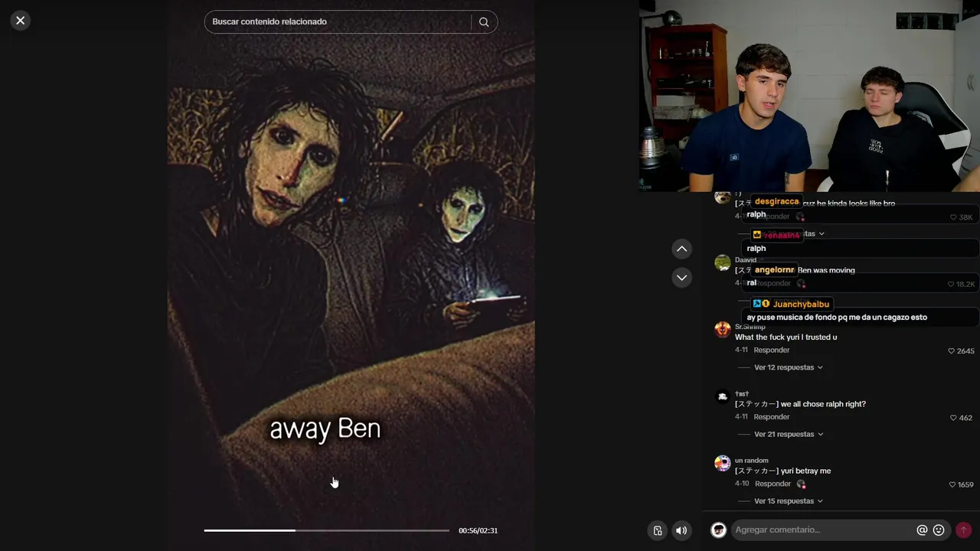Open the Sr.Shrimp username link
The width and height of the screenshot is (980, 551).
pos(750,327)
